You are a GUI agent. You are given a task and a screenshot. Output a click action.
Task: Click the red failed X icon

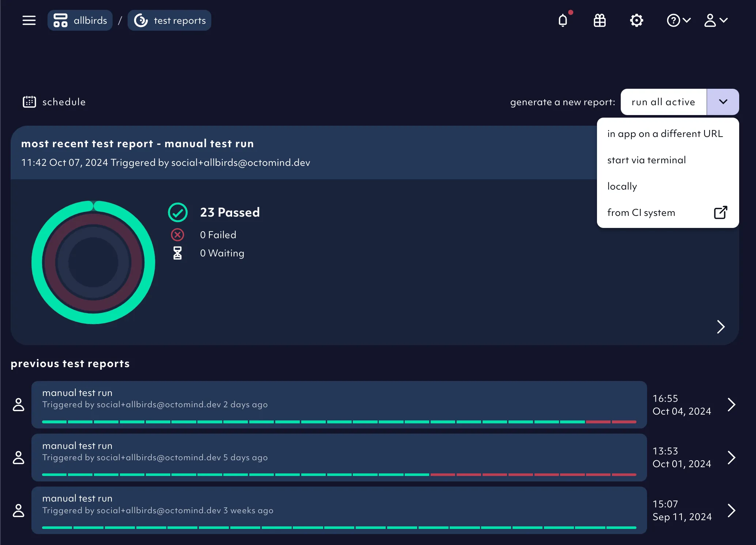(178, 235)
